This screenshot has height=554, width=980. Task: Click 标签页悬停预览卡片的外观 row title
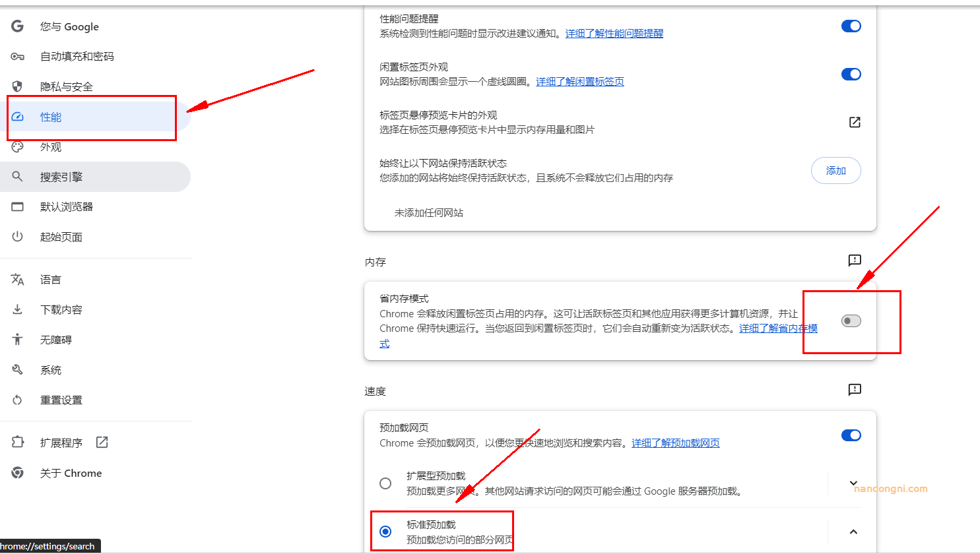point(438,115)
